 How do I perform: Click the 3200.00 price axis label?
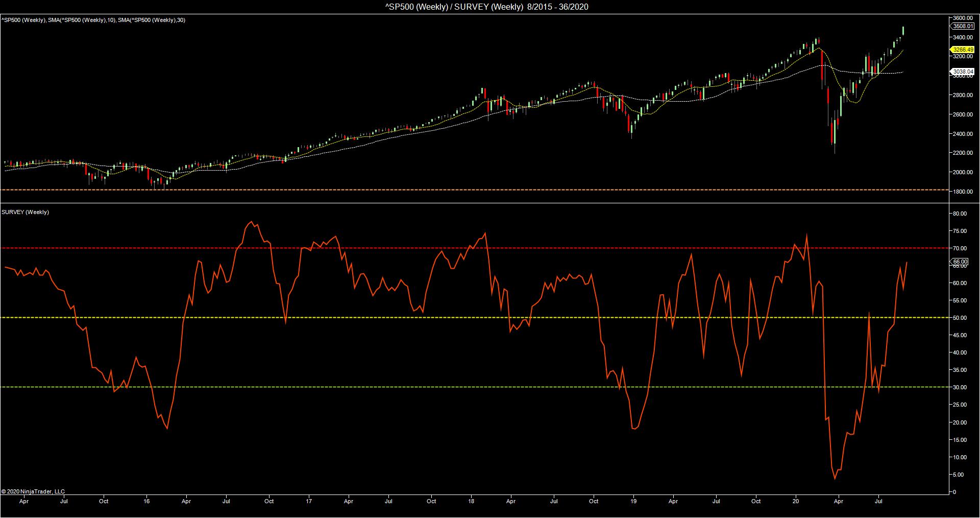click(963, 57)
